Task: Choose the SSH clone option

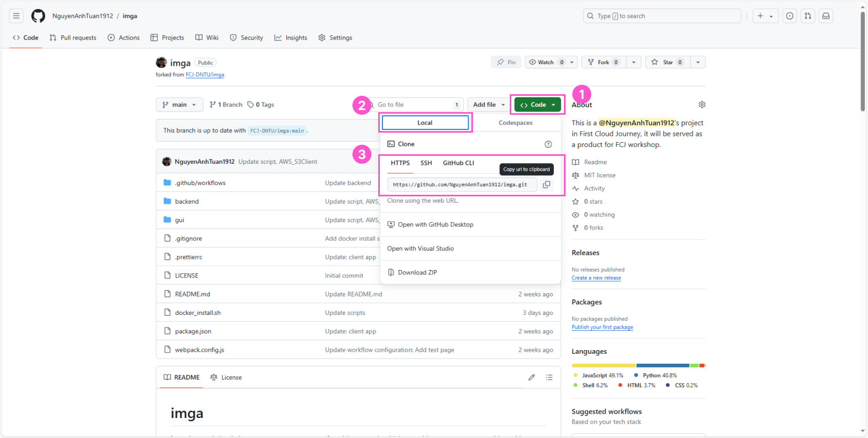Action: click(x=426, y=163)
